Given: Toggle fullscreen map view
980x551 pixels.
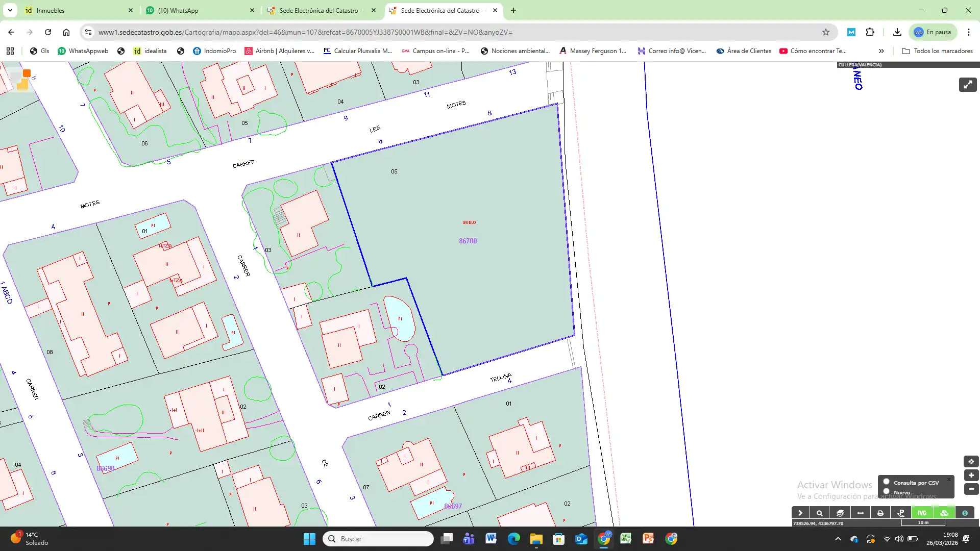Looking at the screenshot, I should pos(968,85).
